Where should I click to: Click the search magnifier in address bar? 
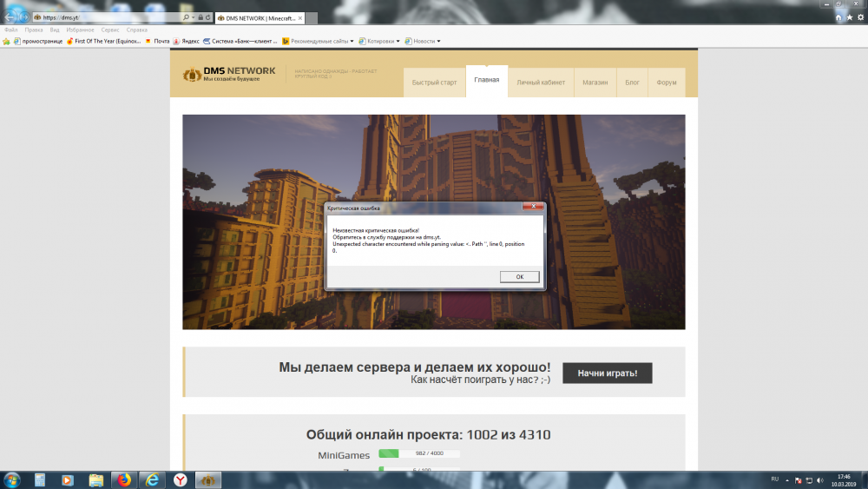click(187, 17)
